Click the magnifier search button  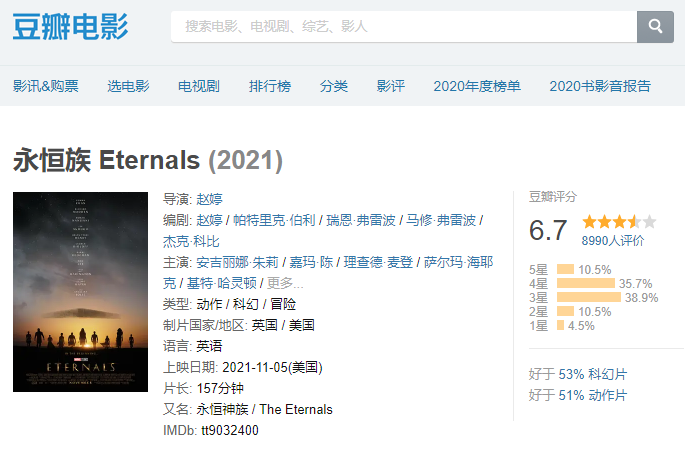(655, 27)
